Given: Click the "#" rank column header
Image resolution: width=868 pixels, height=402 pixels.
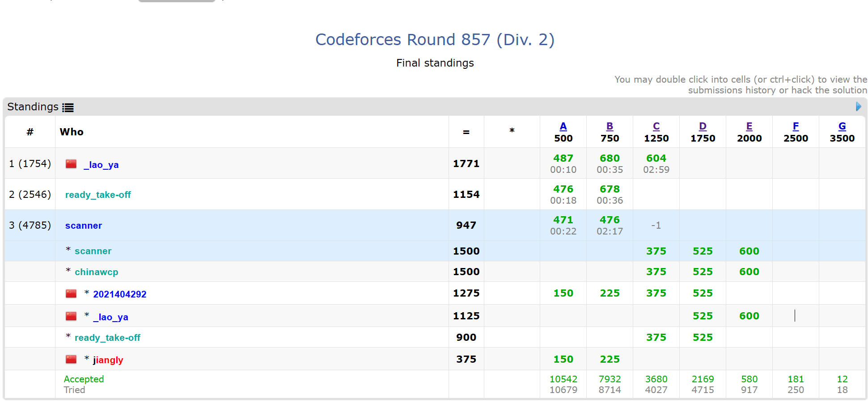Looking at the screenshot, I should 30,132.
